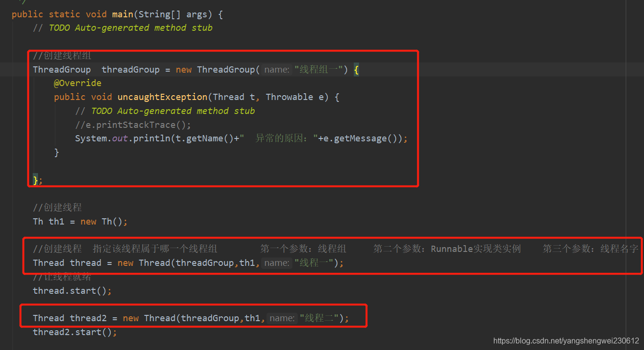This screenshot has height=350, width=644.
Task: Click the '//创建线程' comment above Th th1
Action: (x=57, y=208)
